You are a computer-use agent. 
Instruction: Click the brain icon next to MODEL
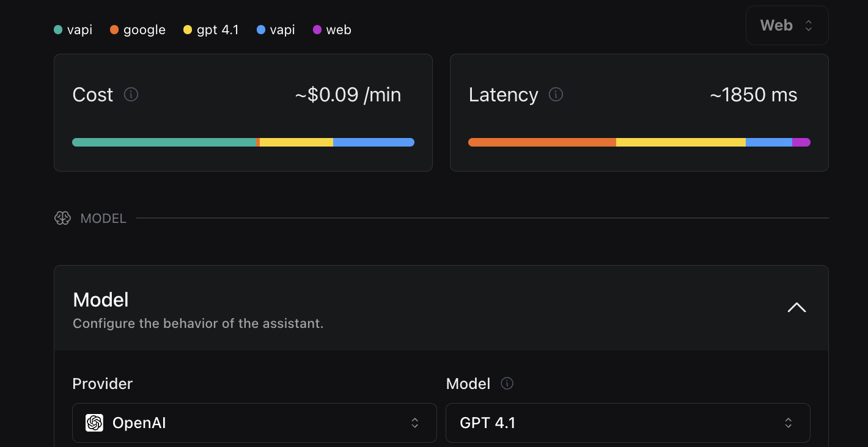point(62,218)
